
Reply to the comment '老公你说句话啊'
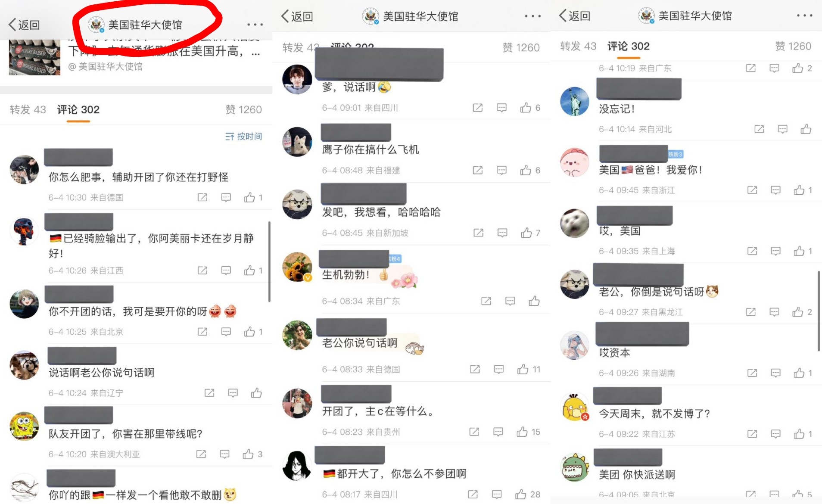[499, 369]
